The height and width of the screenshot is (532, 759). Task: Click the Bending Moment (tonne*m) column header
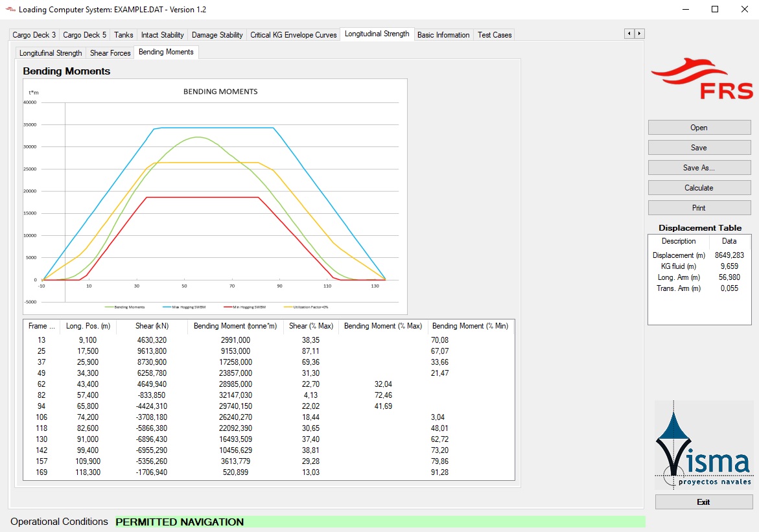point(235,326)
